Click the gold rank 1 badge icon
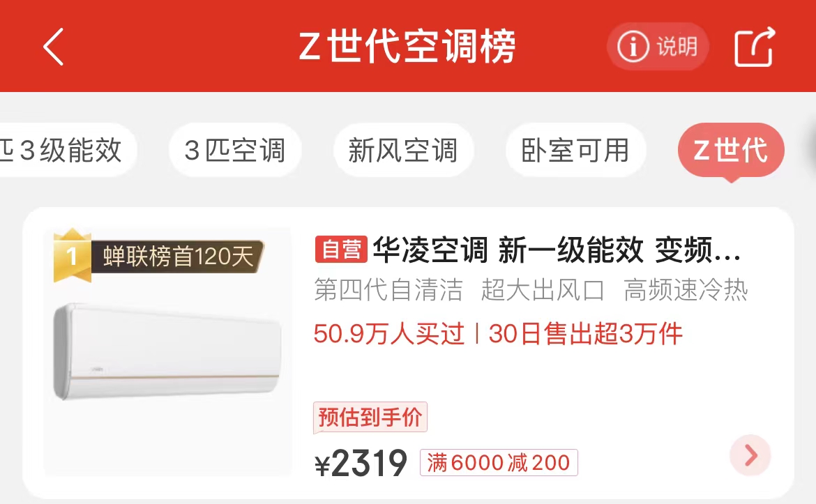 (x=73, y=255)
